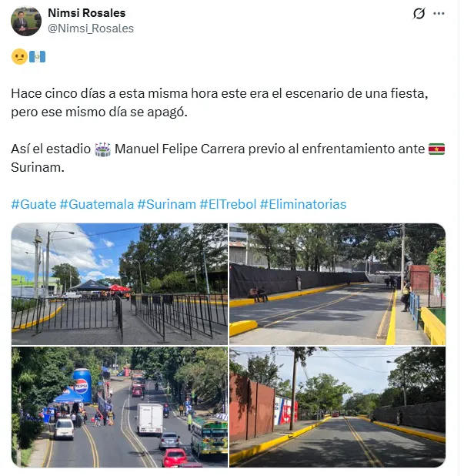Click the Suriname flag emoji
Viewport: 464px width, 476px height.
pyautogui.click(x=436, y=149)
